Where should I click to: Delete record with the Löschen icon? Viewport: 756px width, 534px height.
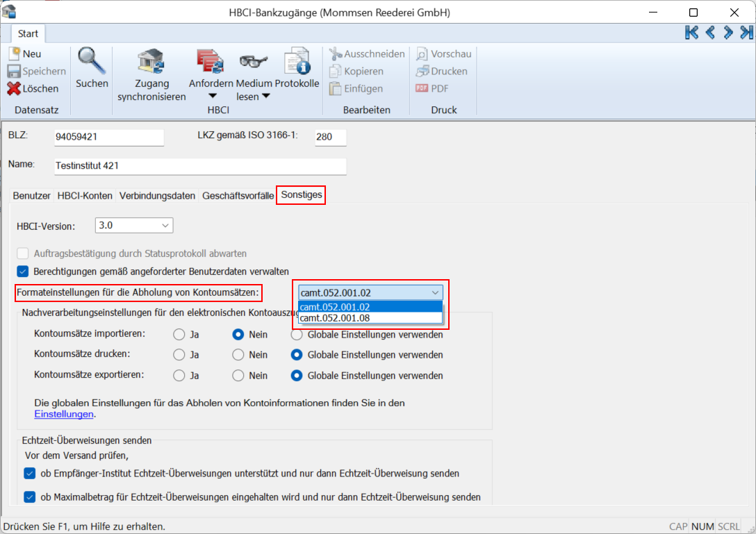point(15,89)
